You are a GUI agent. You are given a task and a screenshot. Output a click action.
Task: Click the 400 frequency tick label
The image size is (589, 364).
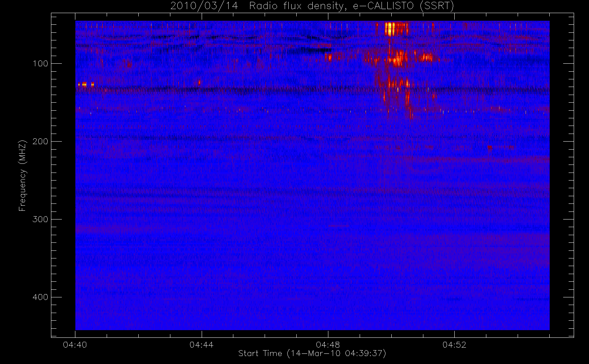click(x=40, y=297)
